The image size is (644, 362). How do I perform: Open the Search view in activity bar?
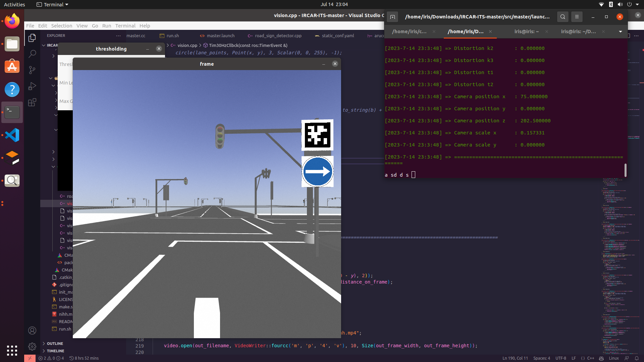coord(32,54)
